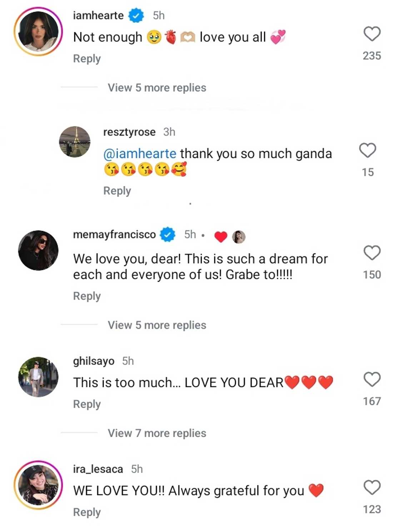Screen dimensions: 400x532
Task: Open ghilsayo's profile avatar
Action: click(x=38, y=377)
